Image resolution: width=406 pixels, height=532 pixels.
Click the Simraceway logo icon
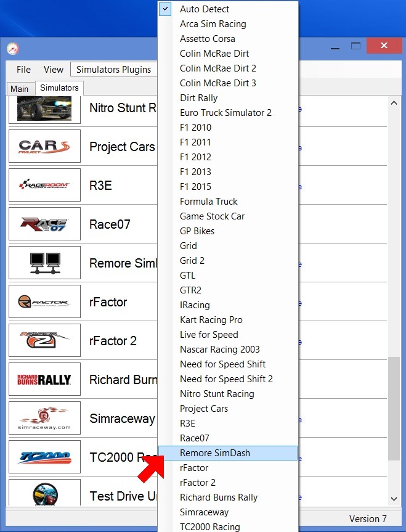(44, 418)
